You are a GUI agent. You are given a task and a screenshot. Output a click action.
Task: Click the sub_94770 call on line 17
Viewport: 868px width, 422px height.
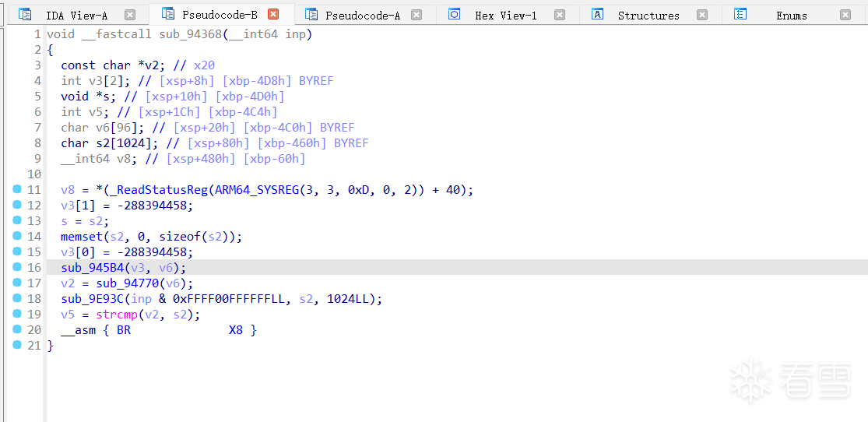pos(128,283)
